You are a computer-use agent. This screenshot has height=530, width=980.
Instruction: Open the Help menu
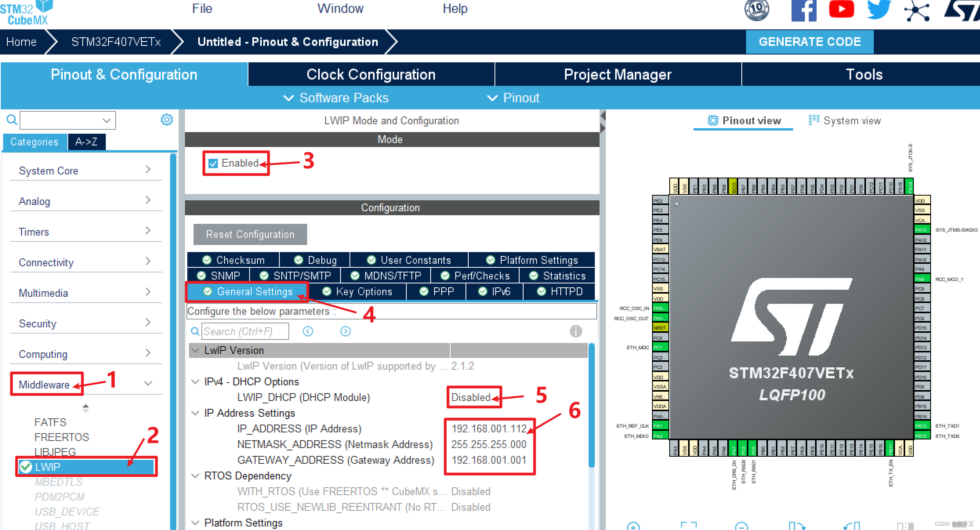[455, 9]
